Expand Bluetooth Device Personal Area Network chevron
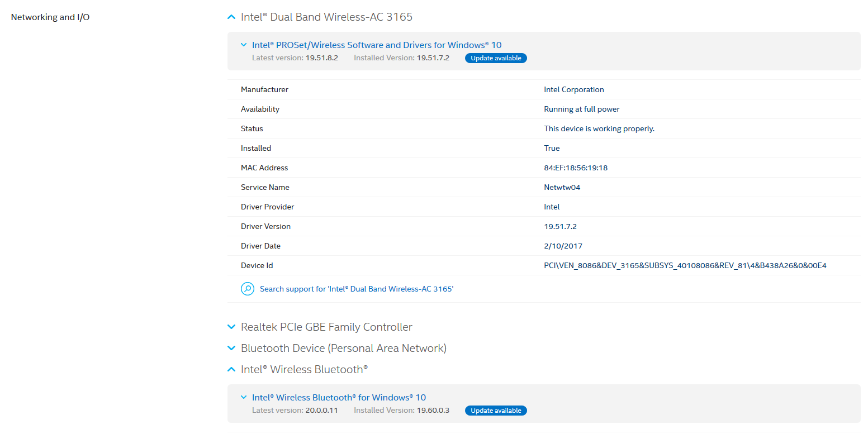Image resolution: width=868 pixels, height=434 pixels. (x=231, y=348)
